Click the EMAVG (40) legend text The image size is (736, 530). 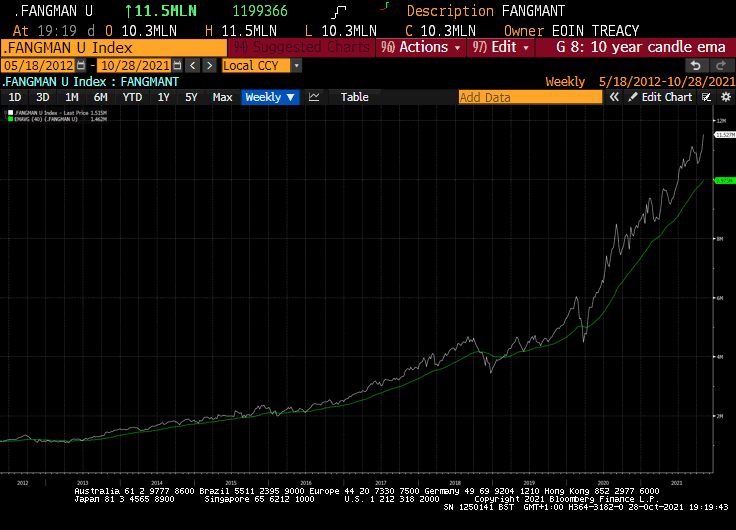pos(46,119)
